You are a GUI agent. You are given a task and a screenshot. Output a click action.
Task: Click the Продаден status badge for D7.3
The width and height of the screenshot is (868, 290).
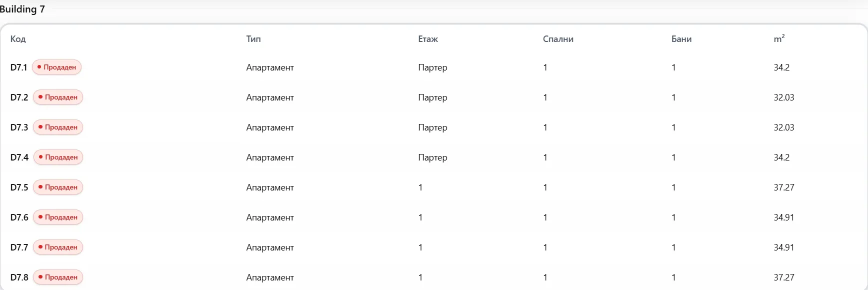pos(58,127)
